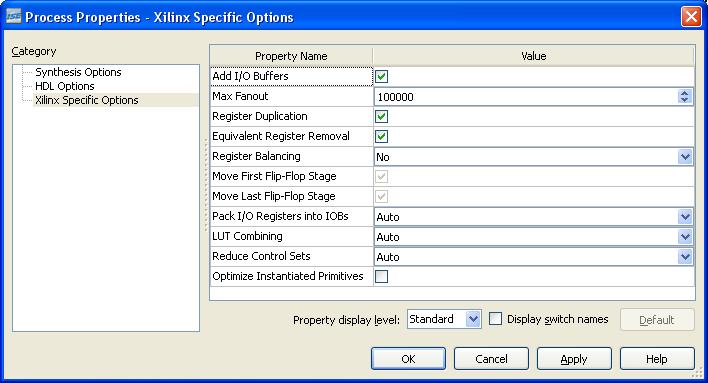This screenshot has height=383, width=708.
Task: Select HDL Options in the category tree
Action: pyautogui.click(x=65, y=86)
